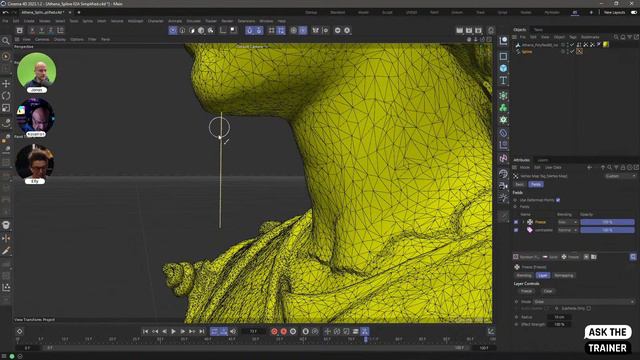Toggle the second field layer checkbox
The width and height of the screenshot is (640, 360).
(x=516, y=230)
